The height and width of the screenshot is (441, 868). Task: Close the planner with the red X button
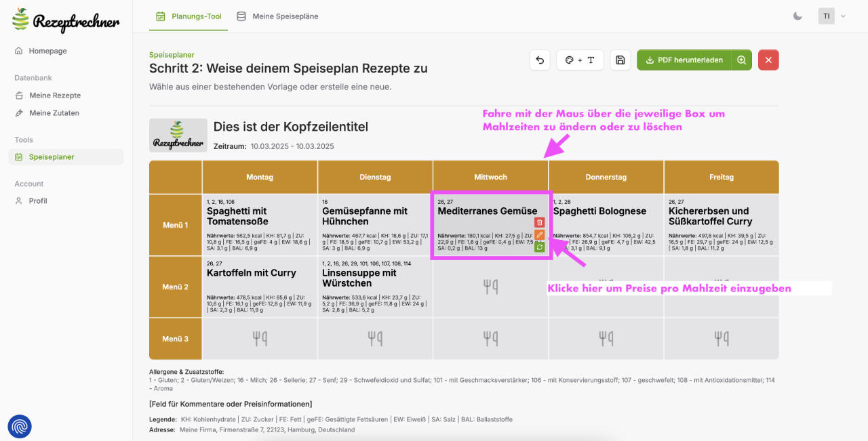coord(768,60)
